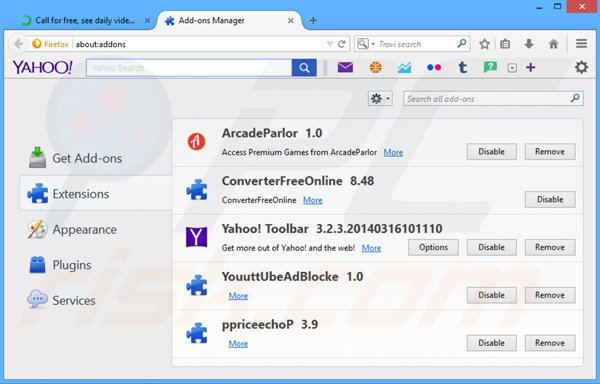This screenshot has height=384, width=600.
Task: Focus the Yahoo Search input field
Action: click(189, 68)
